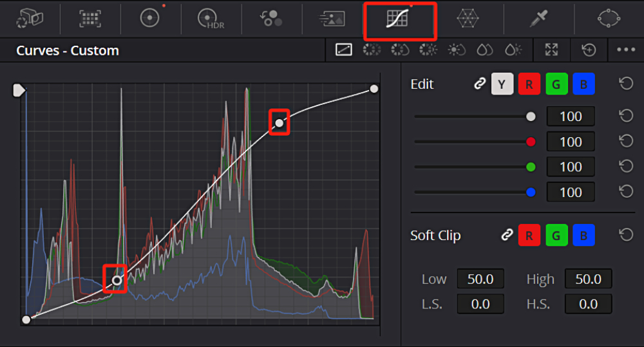
Task: Select the Soft Clip Low value field
Action: (x=480, y=279)
